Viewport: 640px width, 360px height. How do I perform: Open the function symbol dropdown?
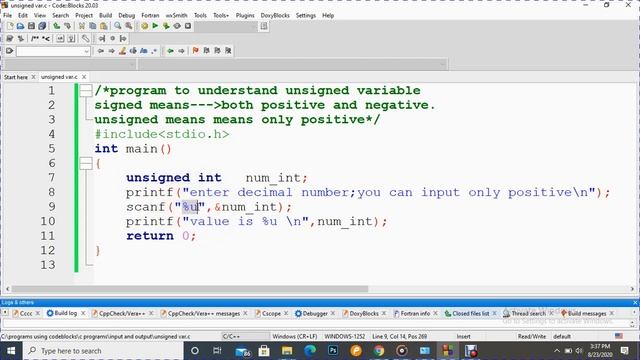[x=293, y=64]
